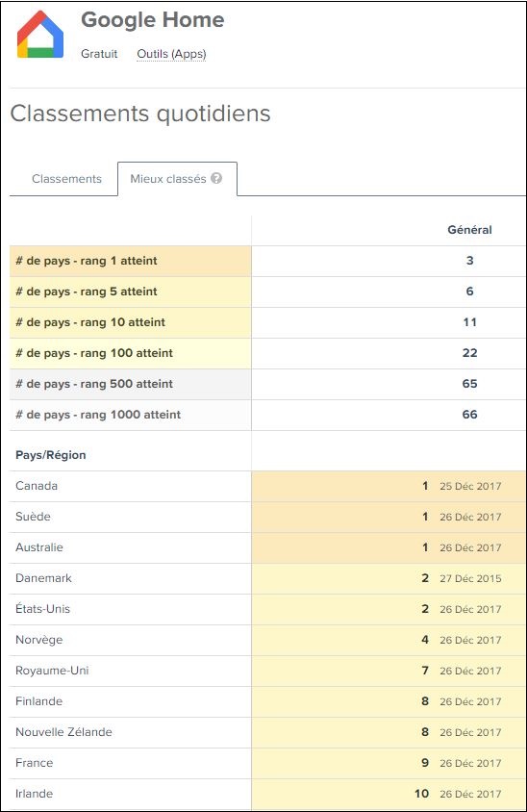This screenshot has height=812, width=527.
Task: Click the Général column header
Action: pos(469,230)
